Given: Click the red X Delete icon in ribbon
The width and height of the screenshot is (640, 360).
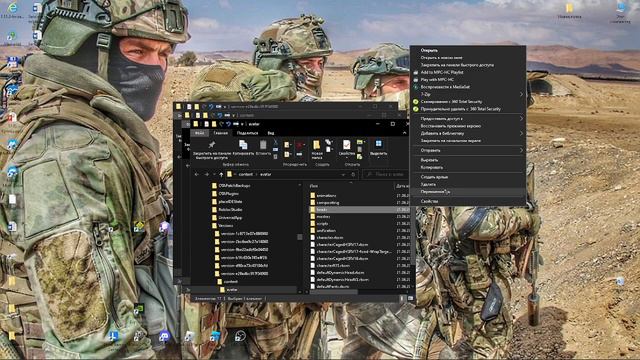Looking at the screenshot, I should tap(300, 145).
